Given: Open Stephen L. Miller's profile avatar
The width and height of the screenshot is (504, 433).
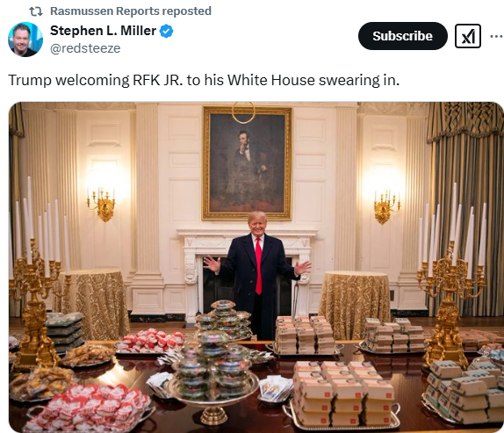Looking at the screenshot, I should [x=25, y=40].
